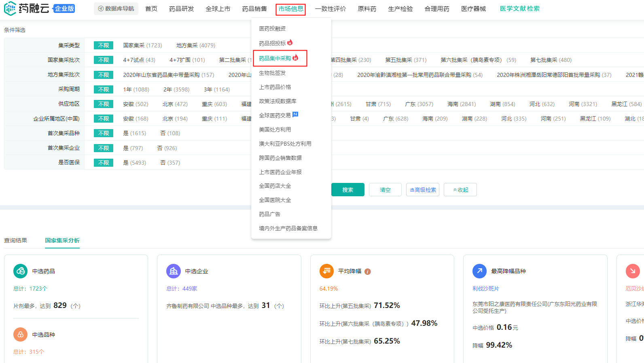Switch to 国家集采分析 tab
644x363 pixels.
[62, 240]
